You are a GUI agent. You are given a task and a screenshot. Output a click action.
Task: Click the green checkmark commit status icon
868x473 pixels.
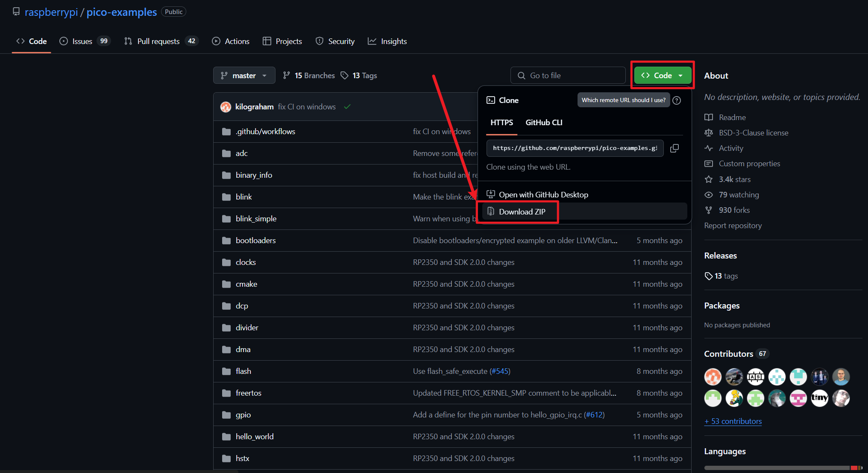[x=347, y=107]
